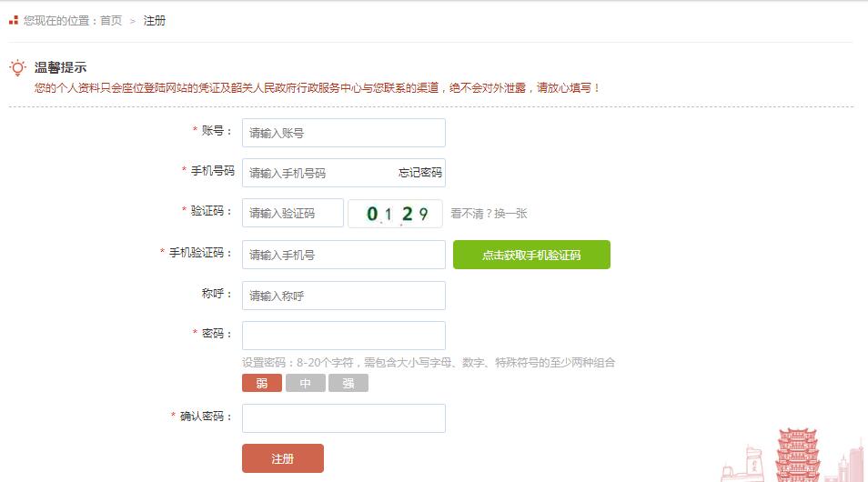Click the red 弱 strength indicator
868x482 pixels.
(262, 383)
